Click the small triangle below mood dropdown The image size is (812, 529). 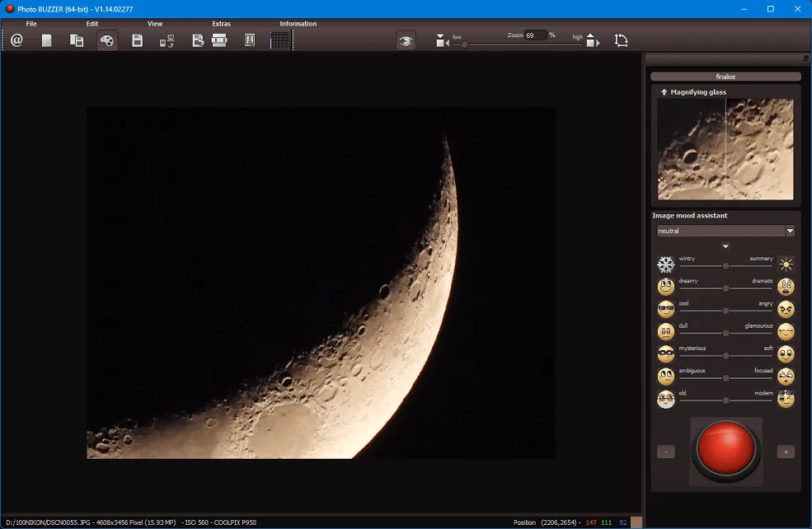click(x=725, y=246)
